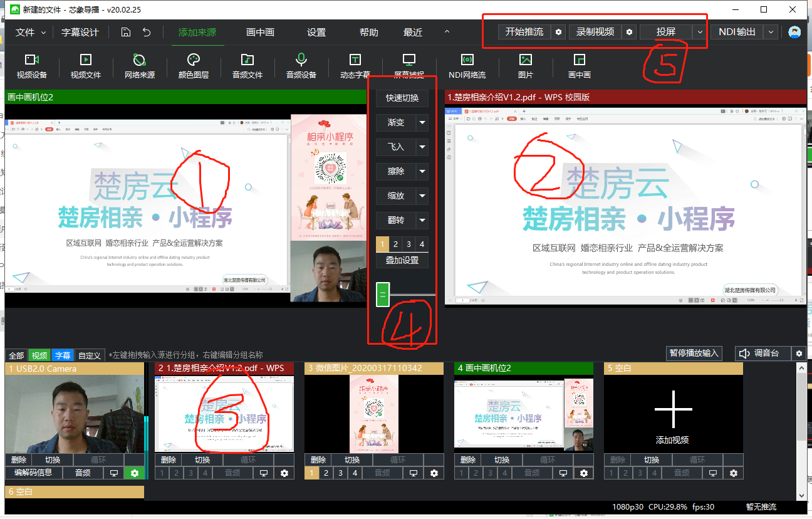
Task: Click the undo arrow icon
Action: (x=147, y=33)
